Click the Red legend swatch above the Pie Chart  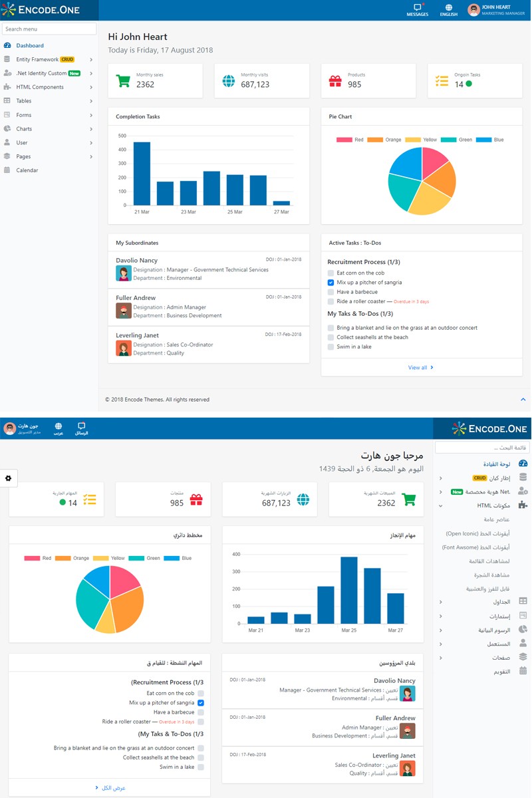344,140
